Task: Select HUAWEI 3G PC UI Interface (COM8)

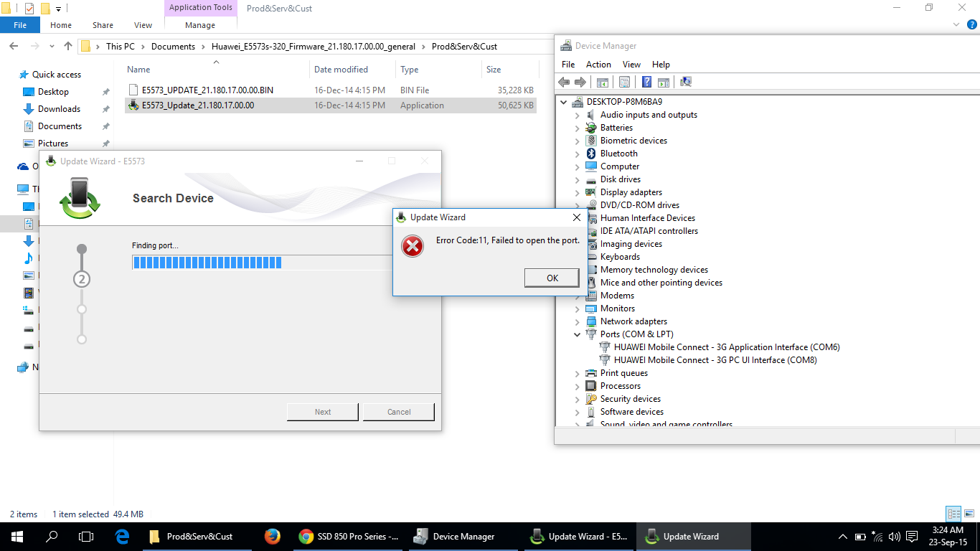Action: click(x=715, y=360)
